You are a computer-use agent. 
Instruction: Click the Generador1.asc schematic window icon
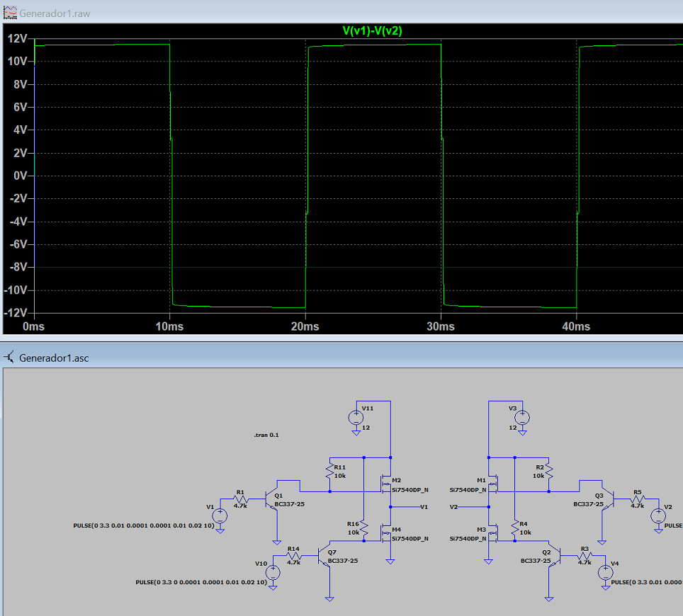click(x=10, y=358)
